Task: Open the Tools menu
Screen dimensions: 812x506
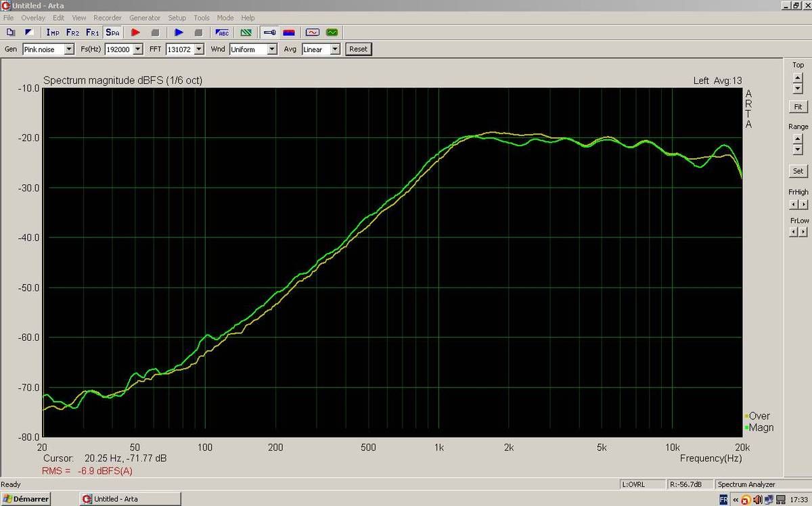Action: (x=202, y=18)
